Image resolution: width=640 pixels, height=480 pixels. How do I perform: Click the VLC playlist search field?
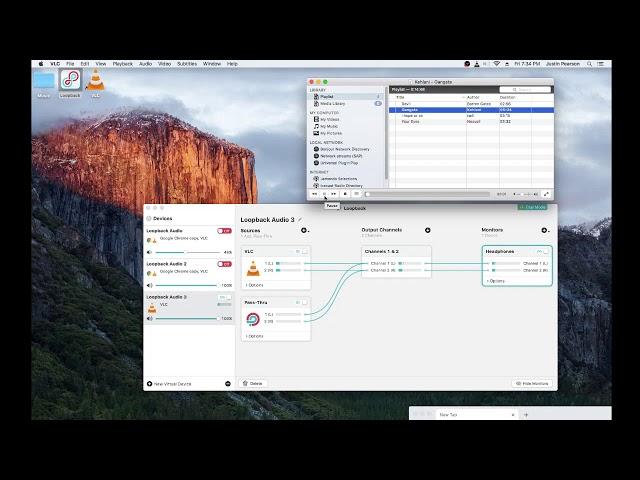coord(525,89)
